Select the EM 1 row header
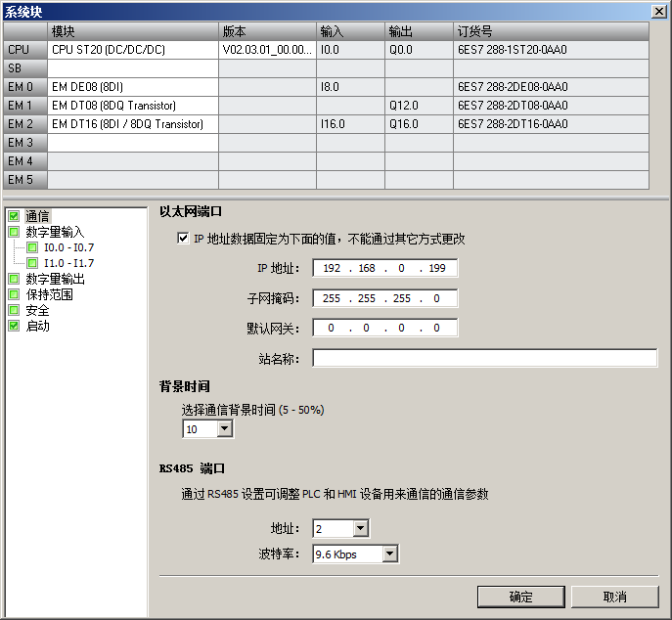 [x=25, y=106]
